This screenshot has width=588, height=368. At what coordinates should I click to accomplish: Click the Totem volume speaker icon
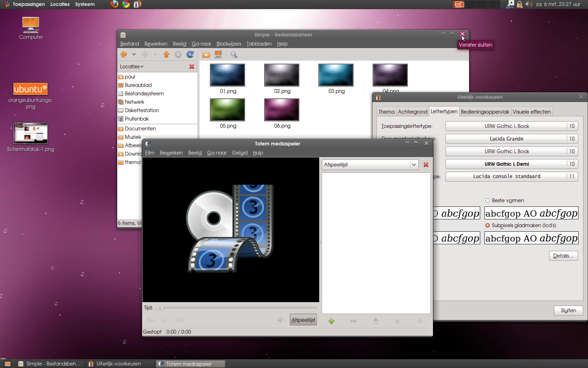click(281, 320)
